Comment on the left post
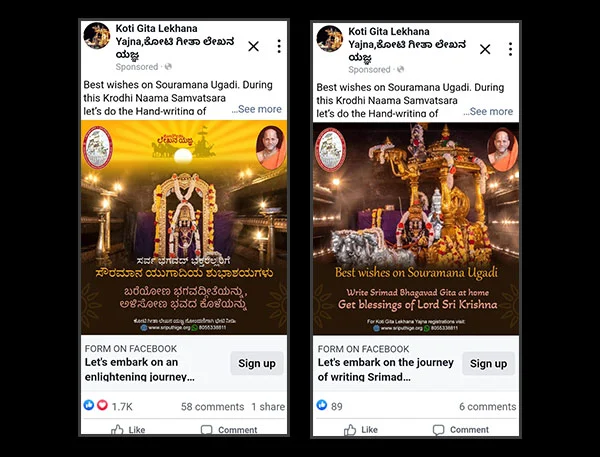Viewport: 600px width, 457px height. (229, 429)
